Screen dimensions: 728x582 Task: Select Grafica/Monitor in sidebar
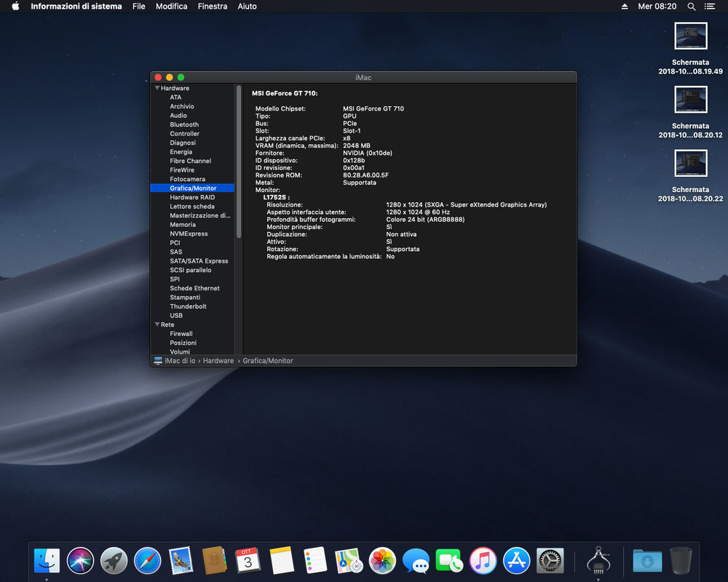click(x=192, y=188)
